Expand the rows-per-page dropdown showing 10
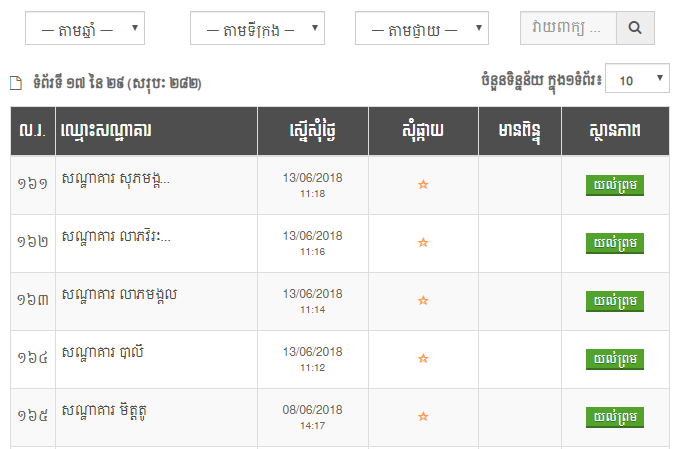This screenshot has height=449, width=680. [637, 79]
